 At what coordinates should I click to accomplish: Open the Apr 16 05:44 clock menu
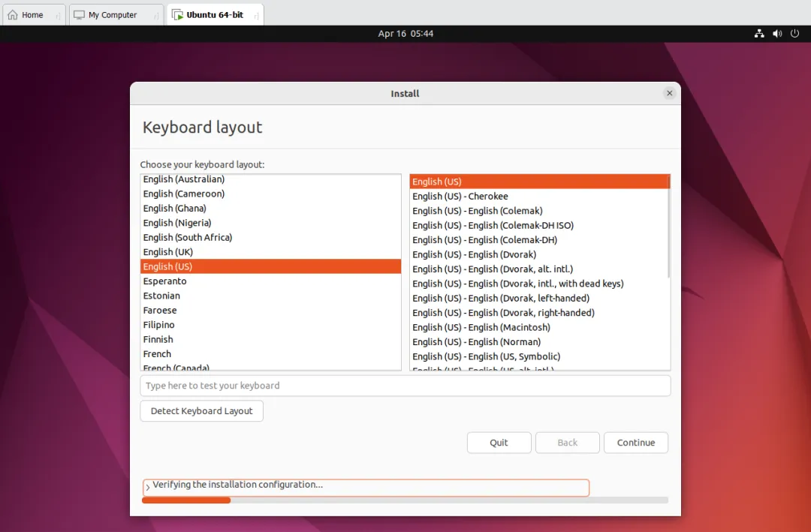[x=405, y=34]
